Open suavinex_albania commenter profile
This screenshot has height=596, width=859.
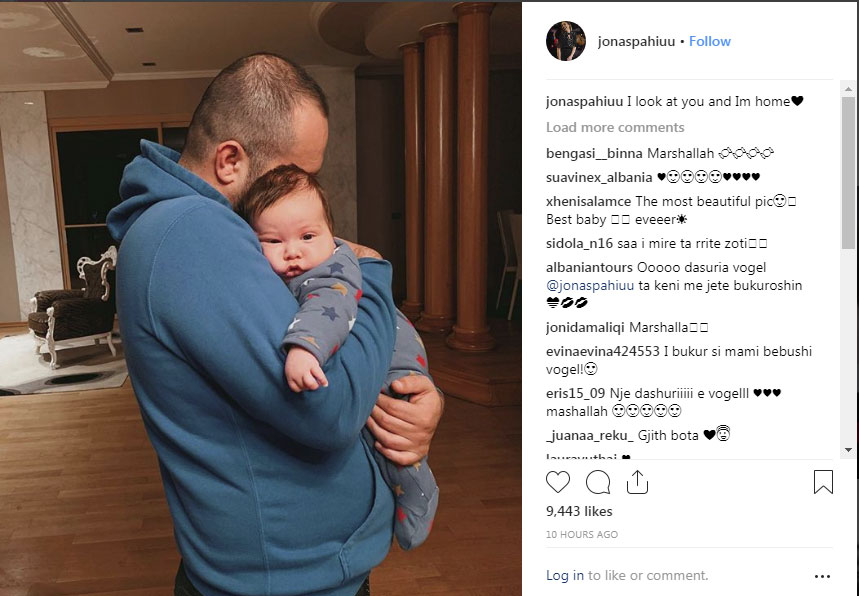pyautogui.click(x=599, y=177)
